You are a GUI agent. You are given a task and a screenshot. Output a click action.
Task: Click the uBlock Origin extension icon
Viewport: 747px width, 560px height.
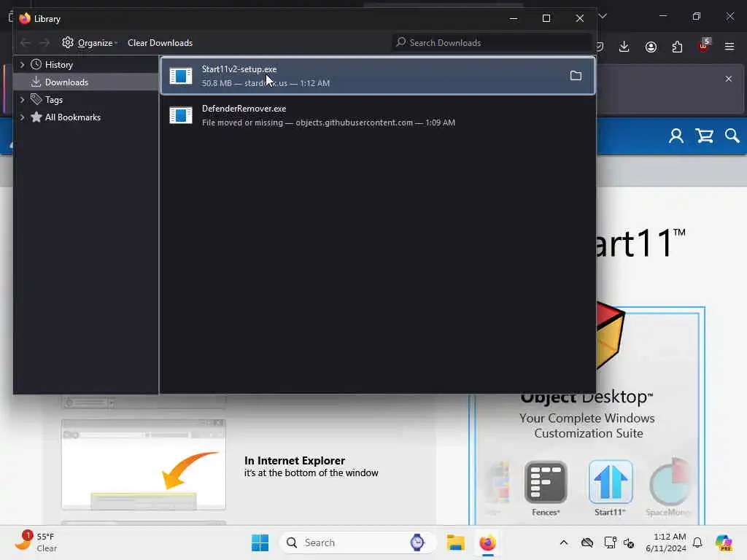(704, 45)
